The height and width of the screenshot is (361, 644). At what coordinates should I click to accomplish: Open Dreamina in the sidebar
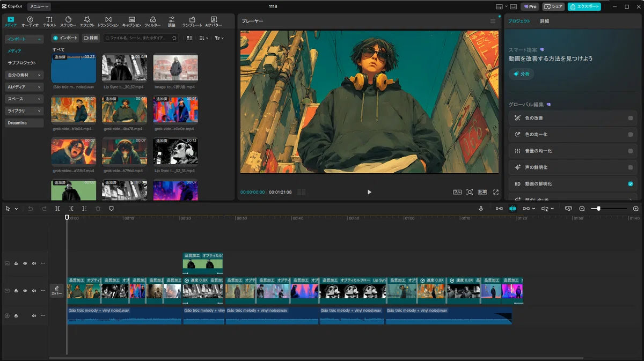click(x=24, y=123)
